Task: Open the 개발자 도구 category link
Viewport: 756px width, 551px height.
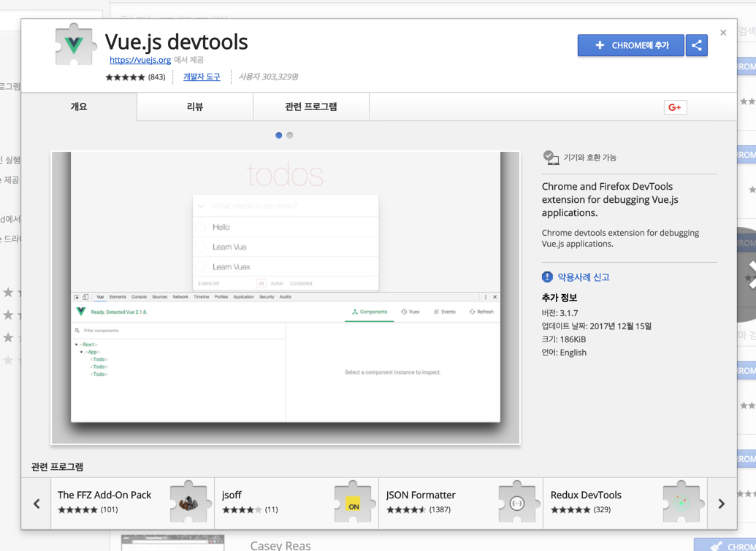Action: [202, 77]
